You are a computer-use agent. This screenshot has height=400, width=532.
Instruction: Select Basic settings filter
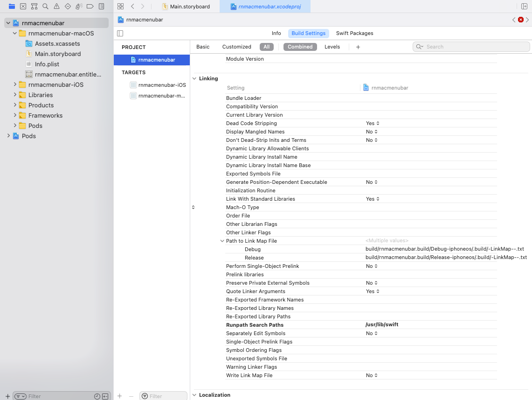[x=203, y=47]
